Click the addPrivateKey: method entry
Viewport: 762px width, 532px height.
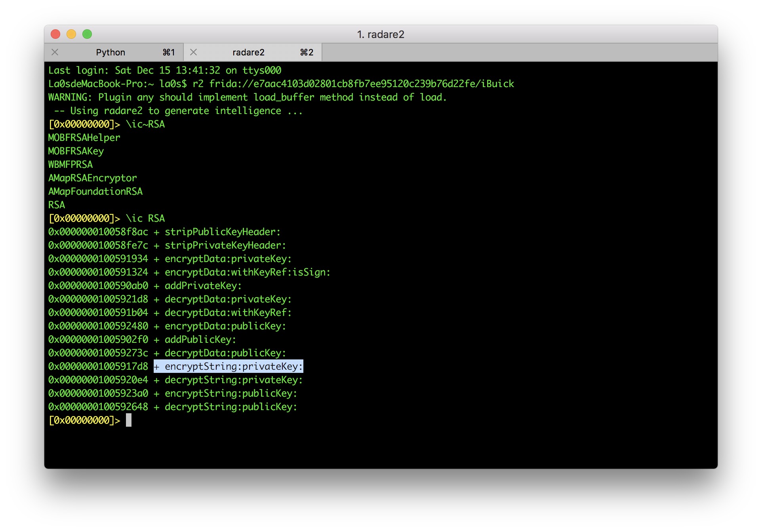tap(203, 286)
